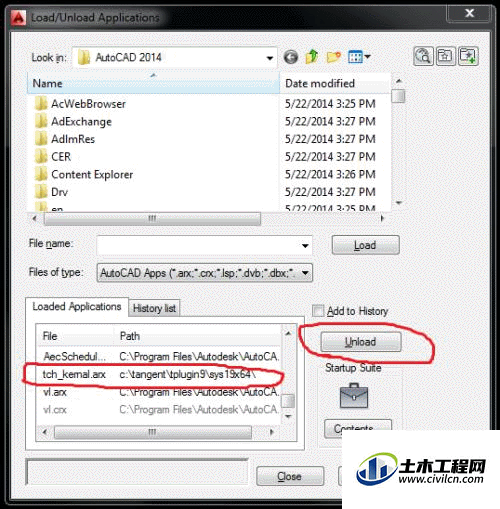Screen dimensions: 500x509
Task: Click the Add to Favorites icon
Action: pos(468,56)
